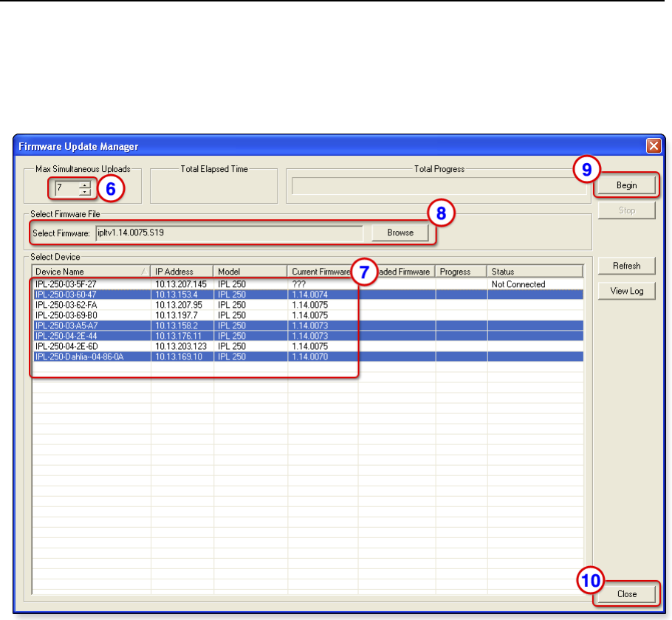Sort by IP Address column header
This screenshot has height=620, width=672.
181,272
